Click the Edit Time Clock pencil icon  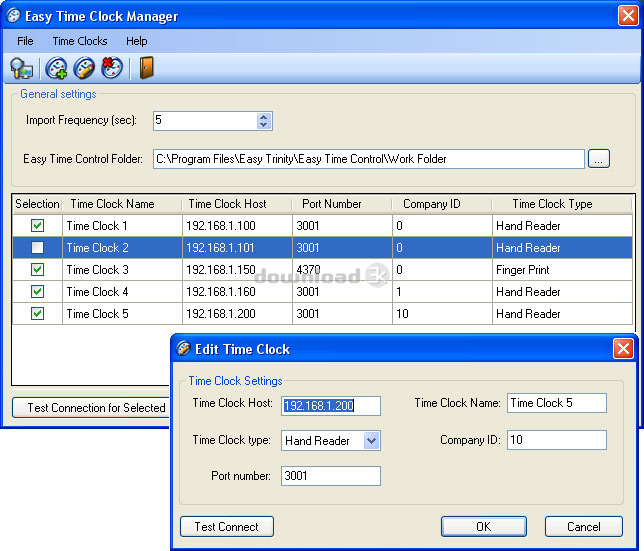[84, 68]
